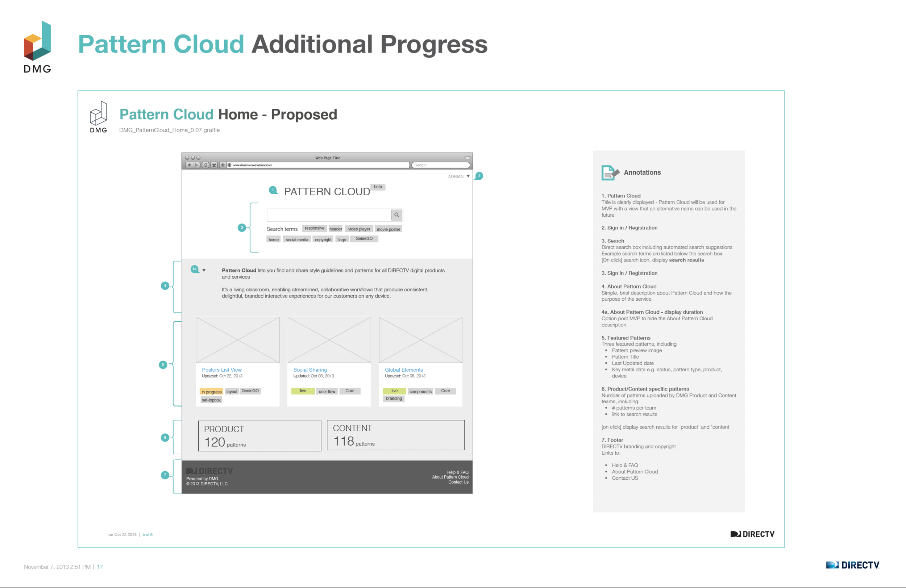
Task: Click 'live' tag on Social Sharing card
Action: point(303,391)
